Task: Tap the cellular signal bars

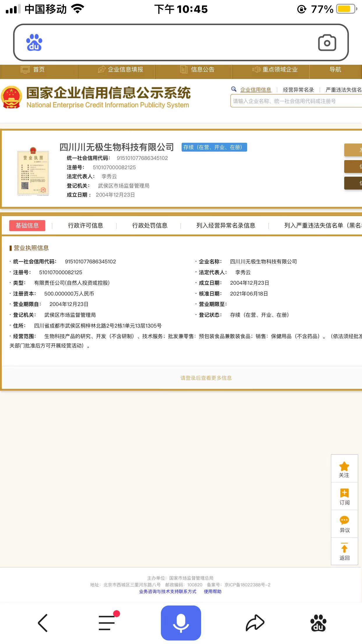Action: click(13, 9)
